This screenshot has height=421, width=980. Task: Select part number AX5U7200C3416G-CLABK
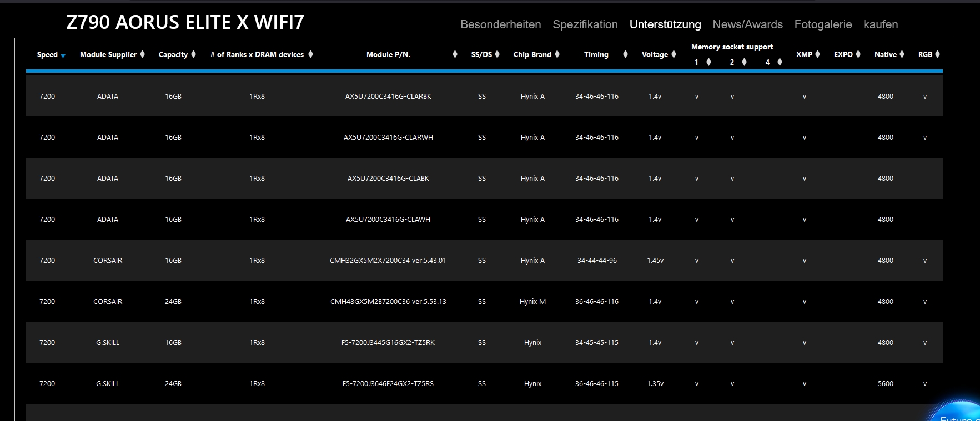point(388,179)
